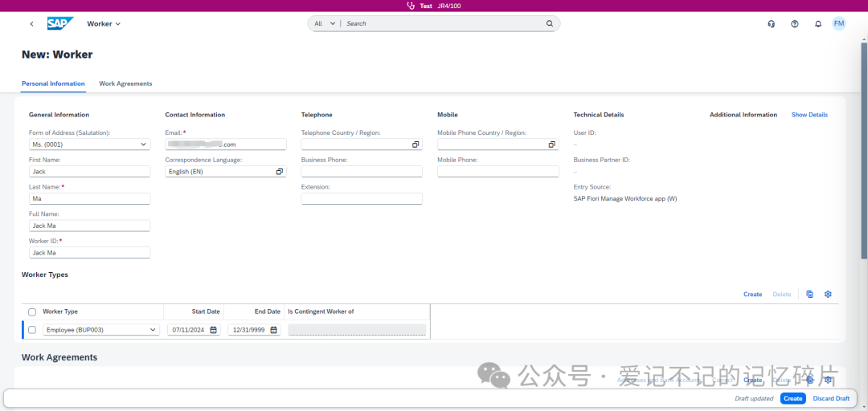Click the copy icon in Worker Types toolbar

click(810, 295)
